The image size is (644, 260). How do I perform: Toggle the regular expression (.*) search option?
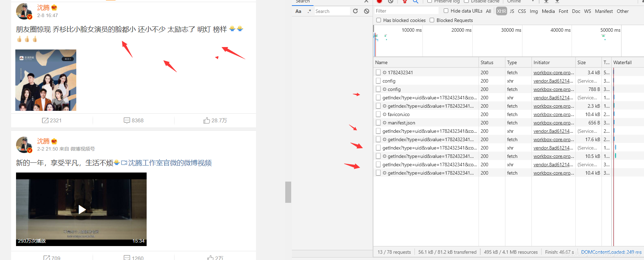(309, 11)
